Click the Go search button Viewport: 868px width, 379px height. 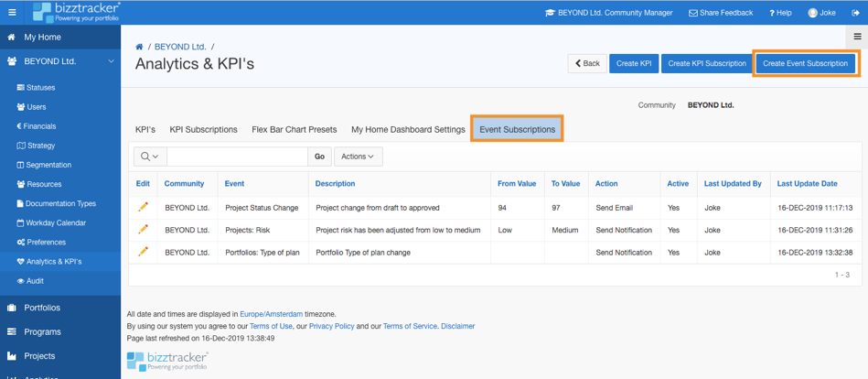(x=319, y=157)
